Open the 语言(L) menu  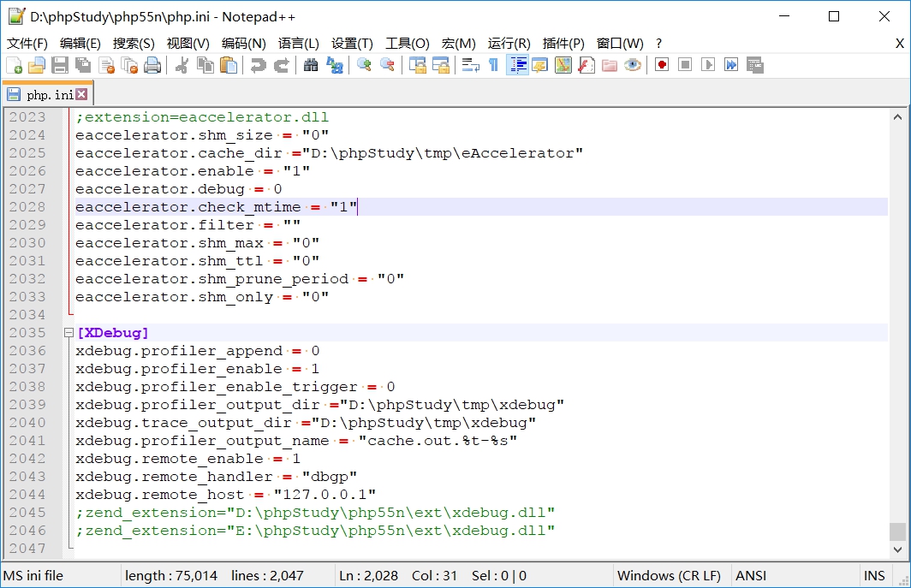299,44
